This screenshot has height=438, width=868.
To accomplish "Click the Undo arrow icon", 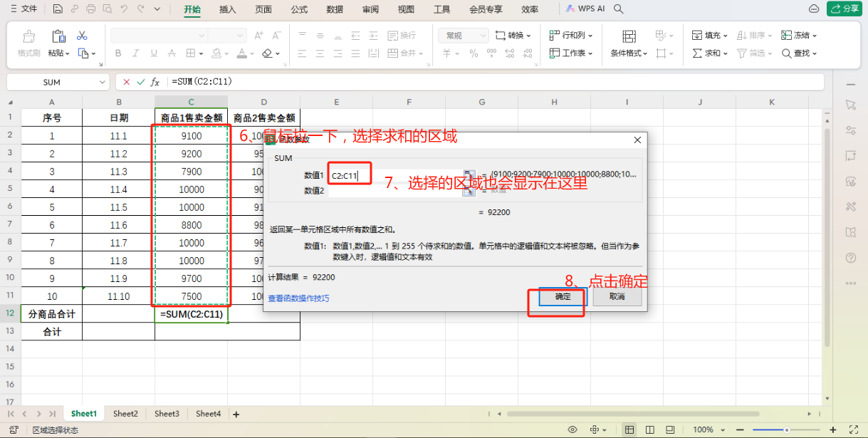I will click(124, 9).
